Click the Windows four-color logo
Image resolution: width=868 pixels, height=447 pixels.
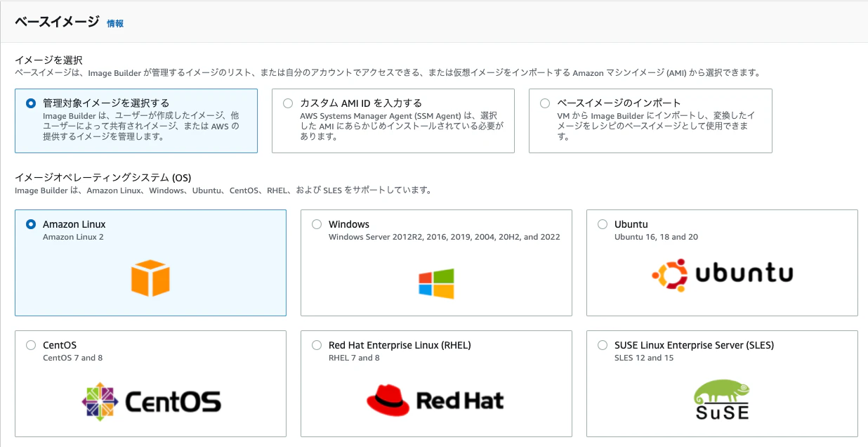pyautogui.click(x=436, y=284)
